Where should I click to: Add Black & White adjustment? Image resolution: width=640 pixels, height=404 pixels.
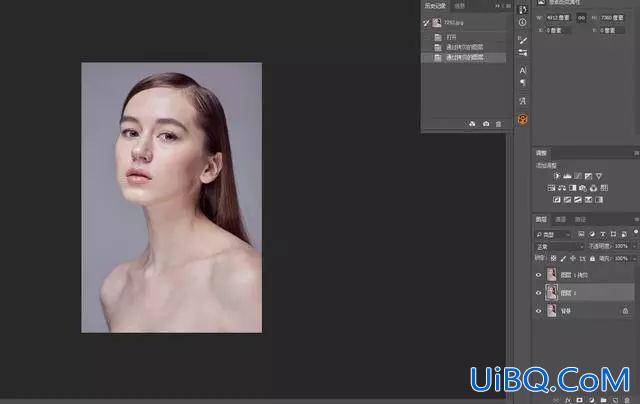pyautogui.click(x=573, y=188)
